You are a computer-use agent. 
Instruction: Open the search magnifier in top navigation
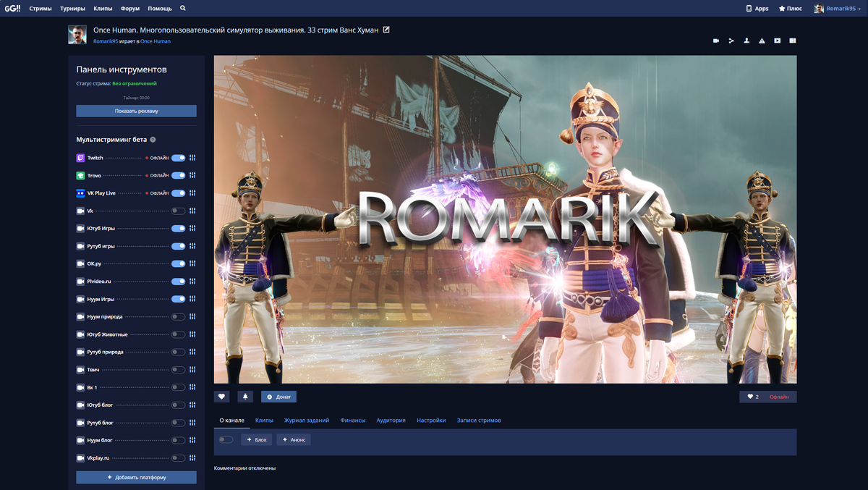[183, 8]
